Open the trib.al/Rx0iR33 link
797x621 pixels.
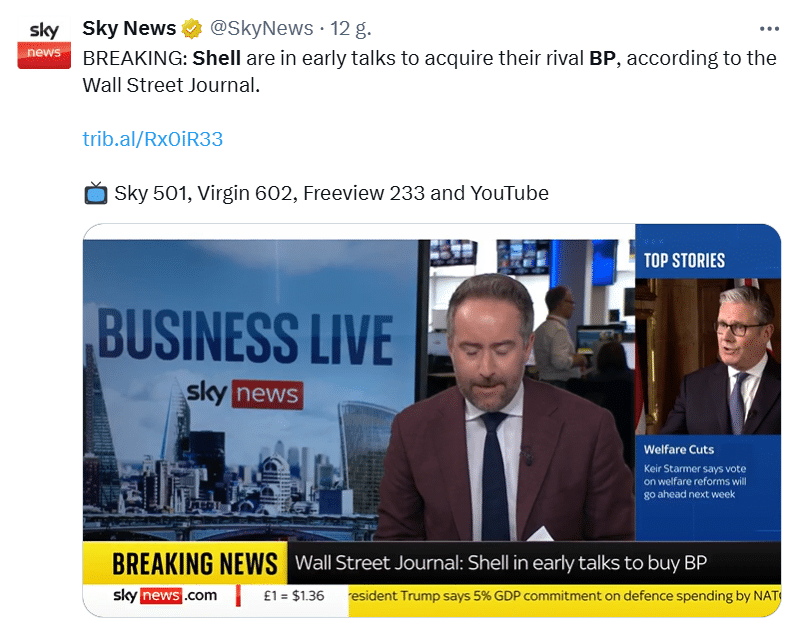pyautogui.click(x=152, y=139)
